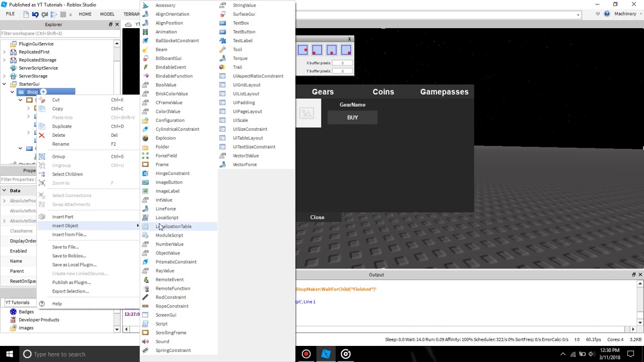644x362 pixels.
Task: Open the Gears shop tab
Action: (x=323, y=92)
